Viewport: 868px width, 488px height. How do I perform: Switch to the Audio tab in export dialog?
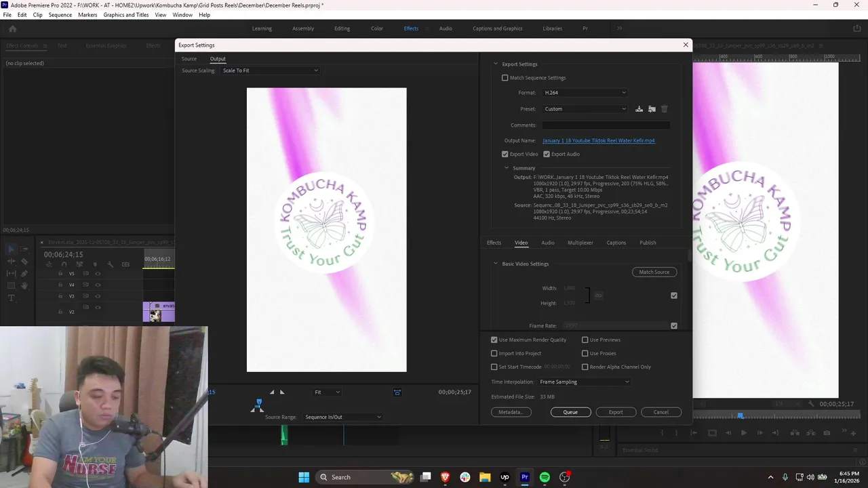[x=548, y=243]
